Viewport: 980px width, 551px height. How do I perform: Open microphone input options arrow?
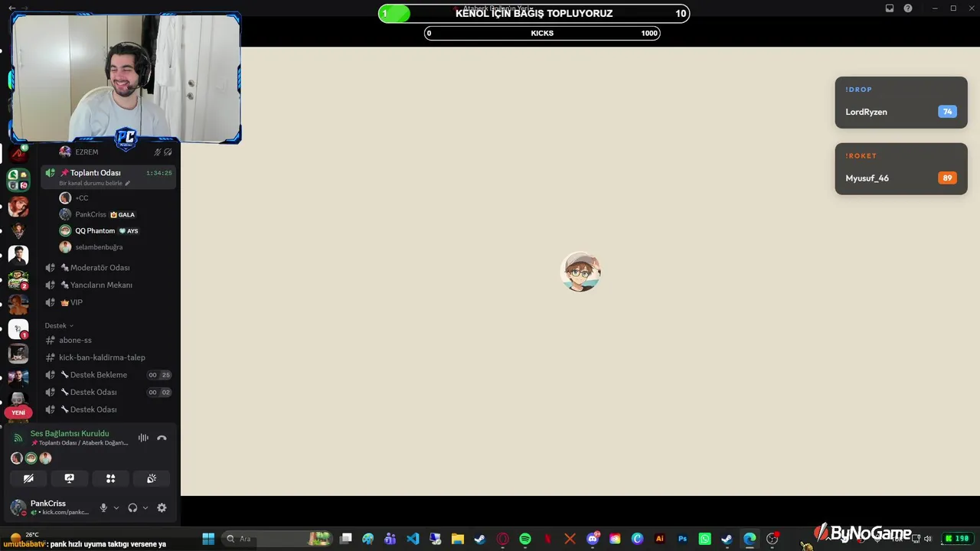pos(116,507)
